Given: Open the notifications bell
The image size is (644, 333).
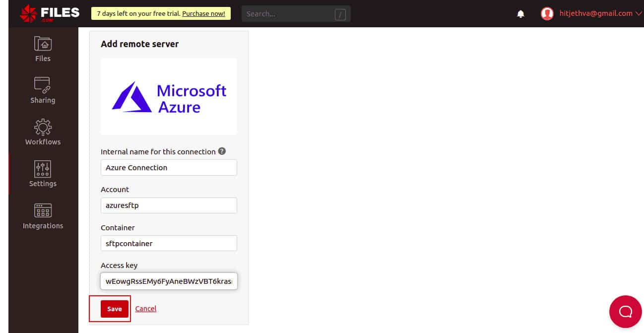Looking at the screenshot, I should click(520, 14).
